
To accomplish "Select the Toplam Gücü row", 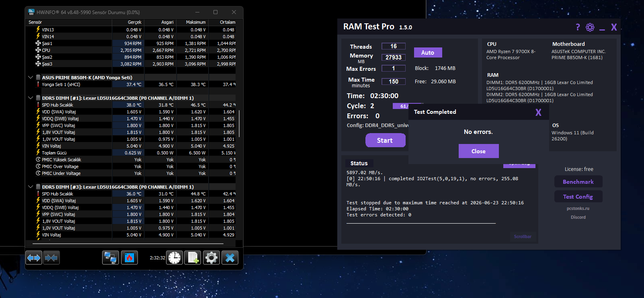I will tap(131, 153).
